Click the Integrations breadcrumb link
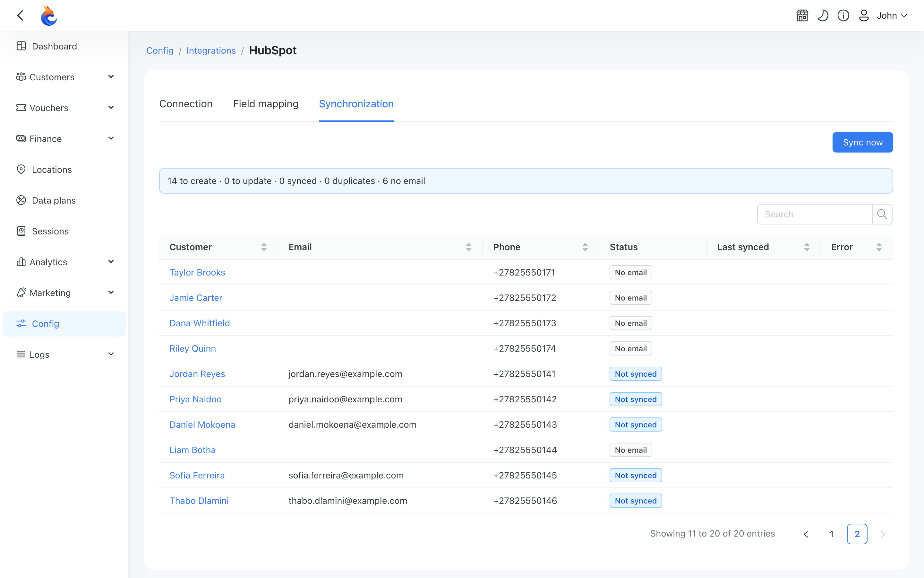The width and height of the screenshot is (924, 578). [x=211, y=50]
